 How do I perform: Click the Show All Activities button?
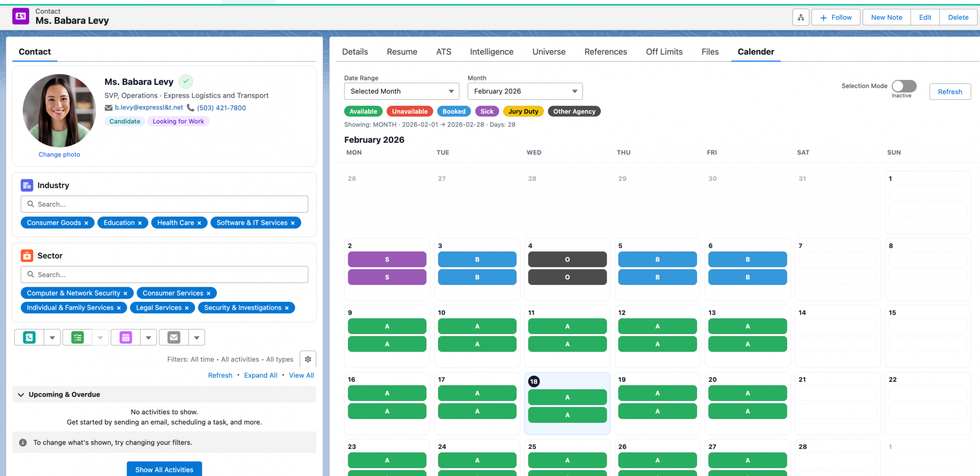(x=164, y=469)
